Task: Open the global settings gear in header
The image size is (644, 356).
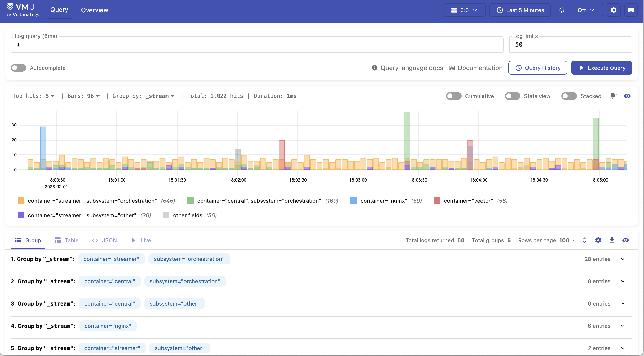Action: click(x=613, y=10)
